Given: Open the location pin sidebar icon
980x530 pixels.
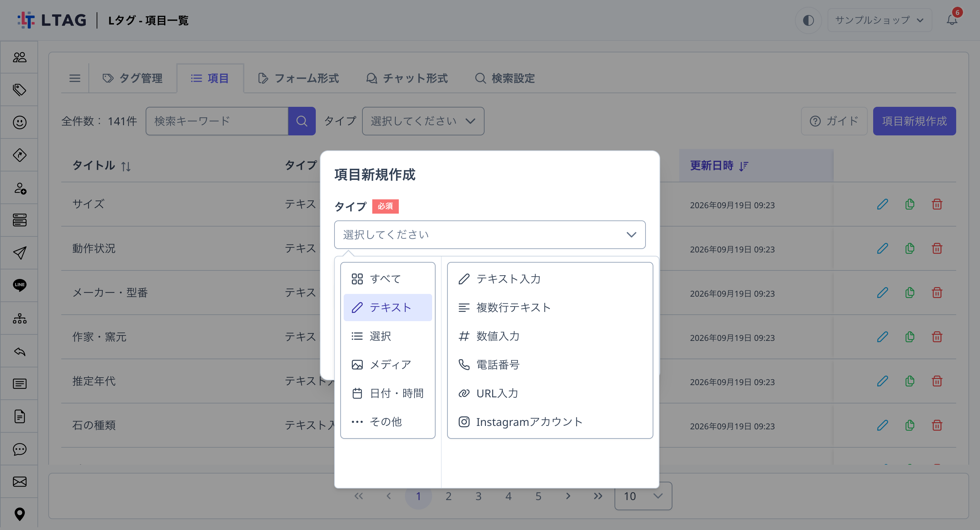Looking at the screenshot, I should coord(19,514).
